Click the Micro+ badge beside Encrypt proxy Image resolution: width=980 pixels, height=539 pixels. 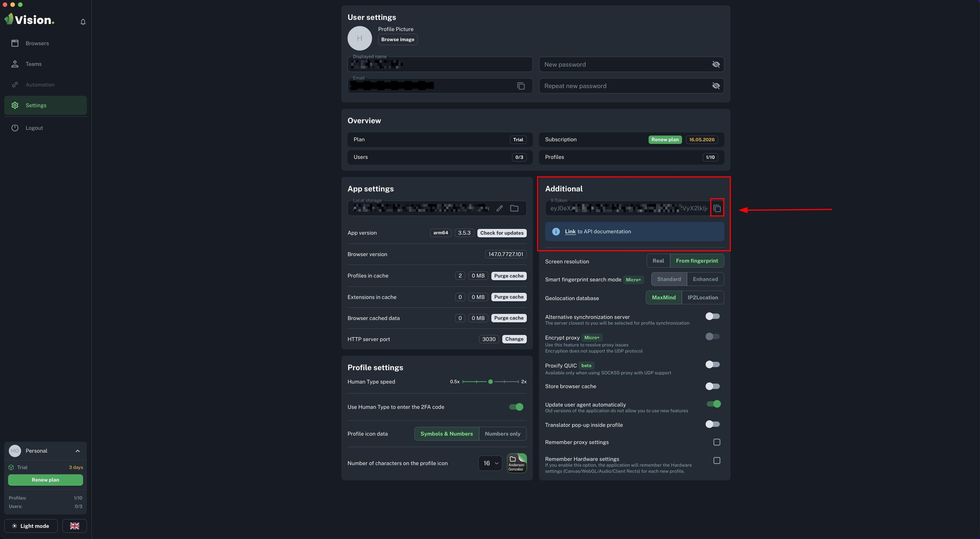[592, 338]
